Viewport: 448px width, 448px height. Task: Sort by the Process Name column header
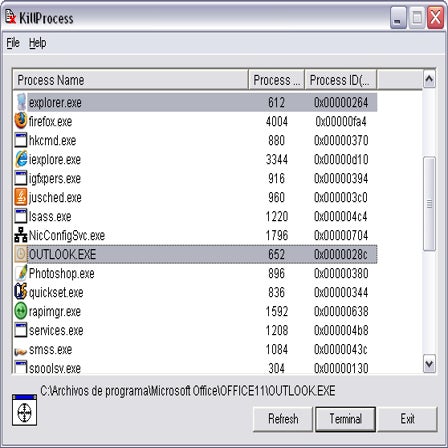click(131, 80)
